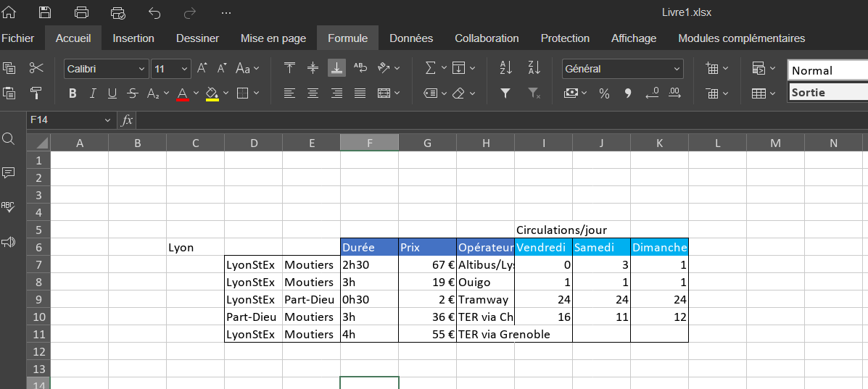
Task: Click into the formula bar field
Action: click(x=502, y=120)
